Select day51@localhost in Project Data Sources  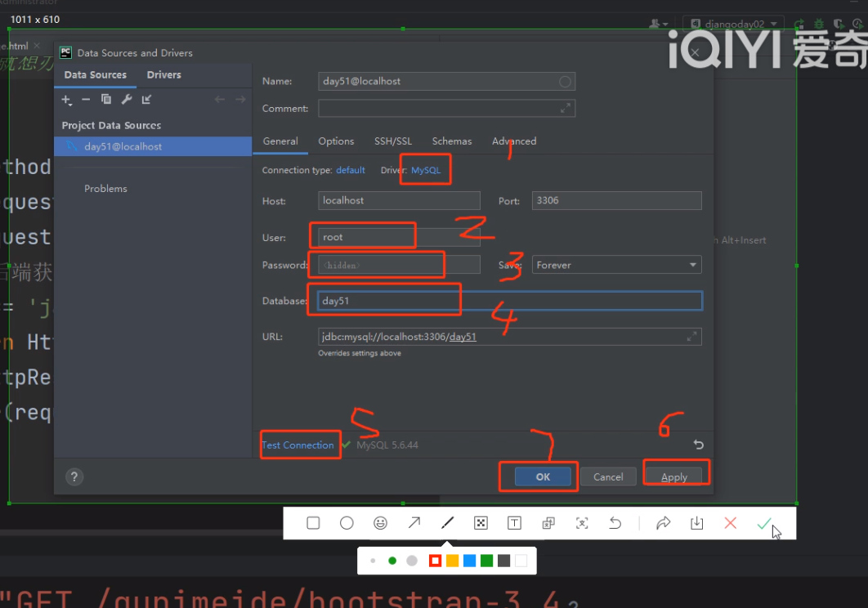(153, 147)
